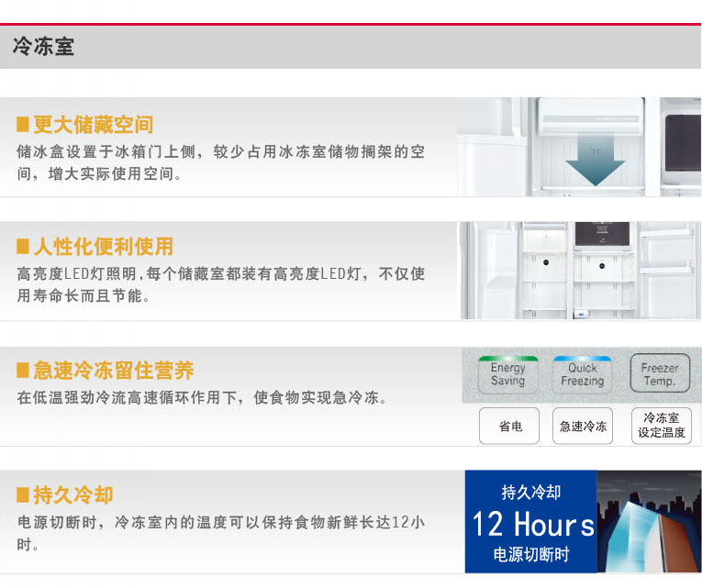Click the Freezer Temp. panel button
702x588 pixels.
coord(660,373)
